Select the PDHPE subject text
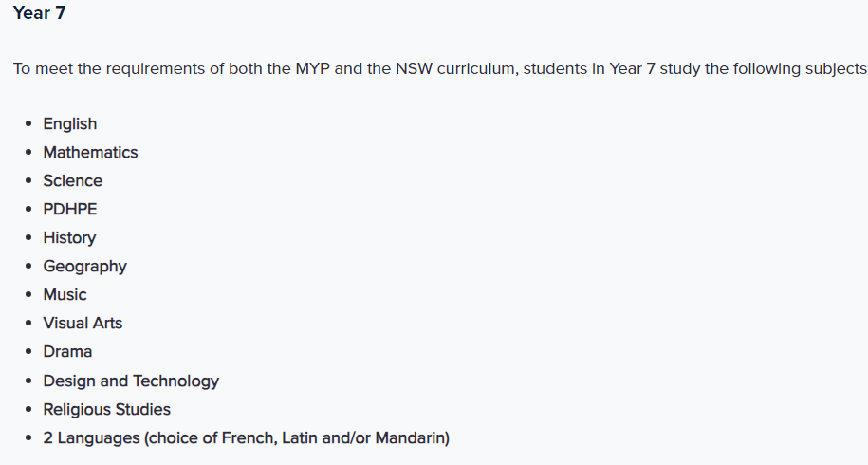The height and width of the screenshot is (465, 868). point(70,209)
